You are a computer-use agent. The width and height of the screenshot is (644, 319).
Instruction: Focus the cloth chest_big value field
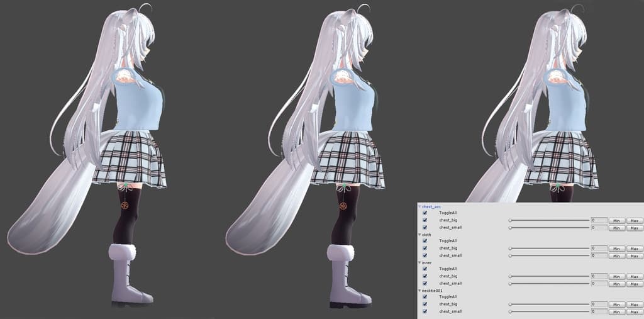[599, 249]
